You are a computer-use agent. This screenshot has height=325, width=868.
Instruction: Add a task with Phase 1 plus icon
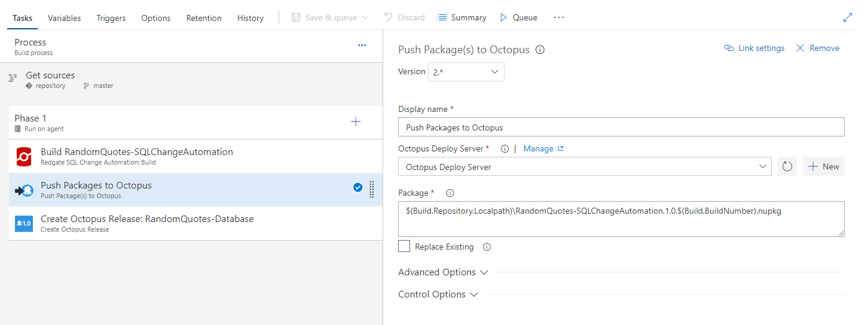(x=356, y=122)
